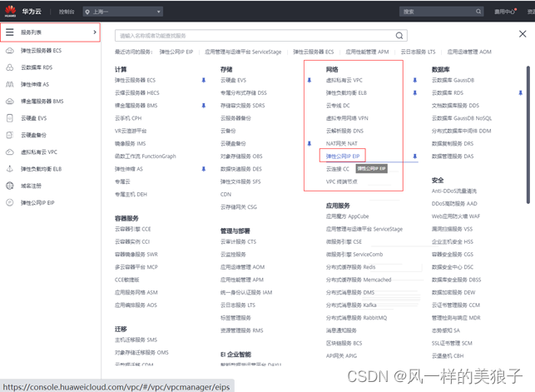Select 云数据库 RDS in left sidebar
The width and height of the screenshot is (535, 392).
pos(37,67)
